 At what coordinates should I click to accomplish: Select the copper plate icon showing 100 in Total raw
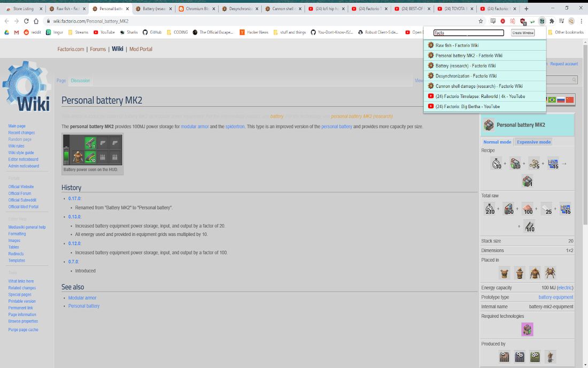tap(528, 209)
